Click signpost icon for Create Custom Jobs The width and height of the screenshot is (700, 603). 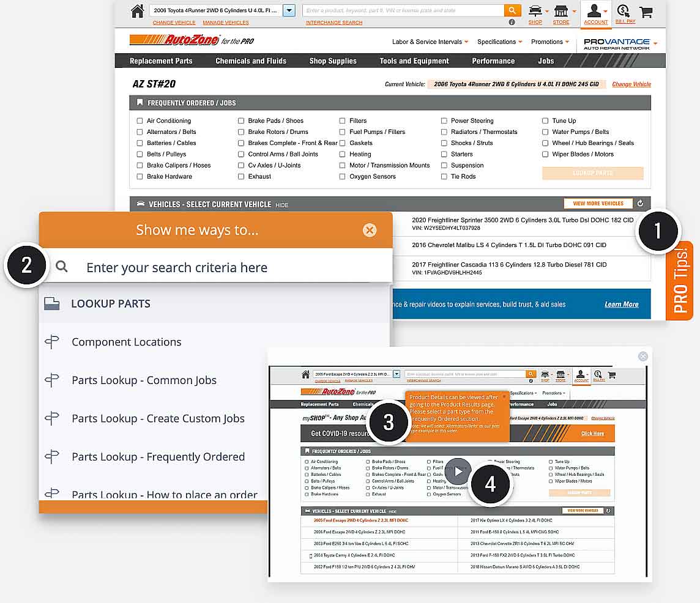coord(52,418)
